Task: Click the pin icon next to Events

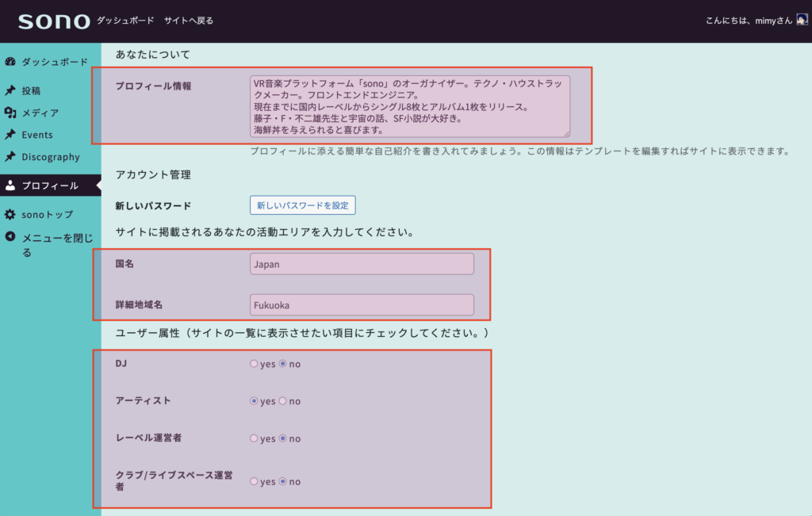Action: pyautogui.click(x=10, y=135)
